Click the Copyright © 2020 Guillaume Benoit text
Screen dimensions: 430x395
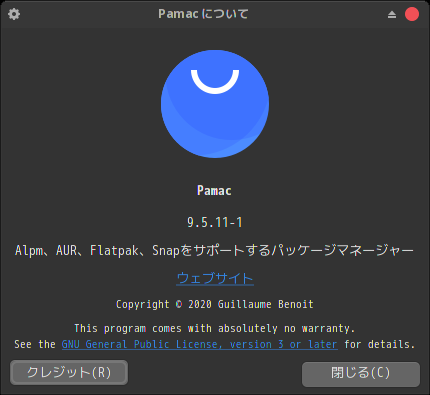[x=215, y=304]
